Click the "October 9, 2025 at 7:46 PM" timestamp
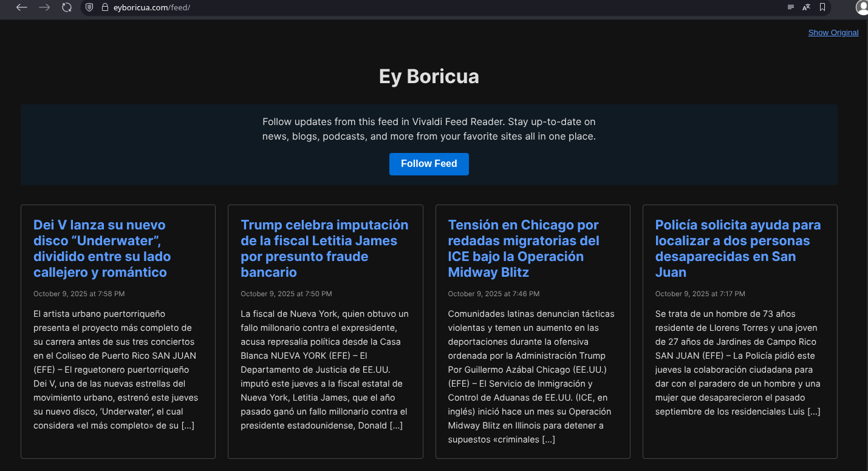868x471 pixels. click(x=493, y=294)
